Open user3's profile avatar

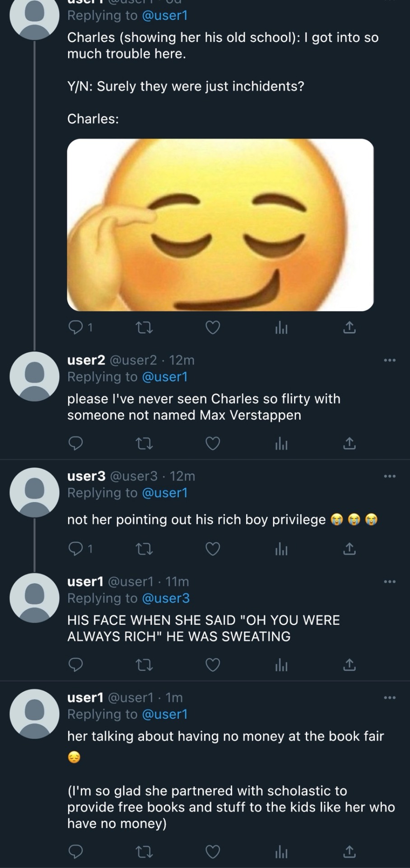click(x=34, y=492)
